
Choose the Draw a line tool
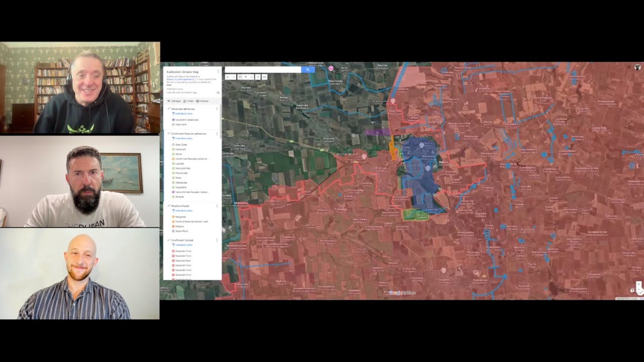coord(252,77)
